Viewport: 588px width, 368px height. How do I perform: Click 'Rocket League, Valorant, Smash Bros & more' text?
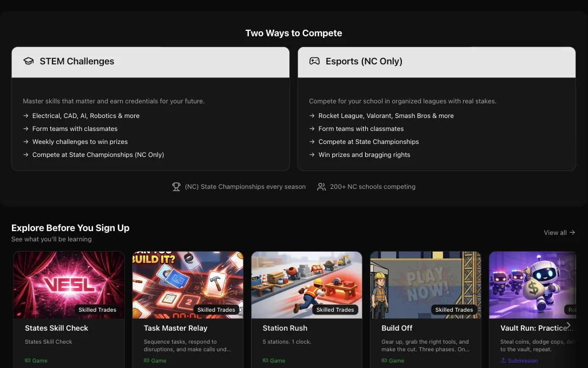386,116
